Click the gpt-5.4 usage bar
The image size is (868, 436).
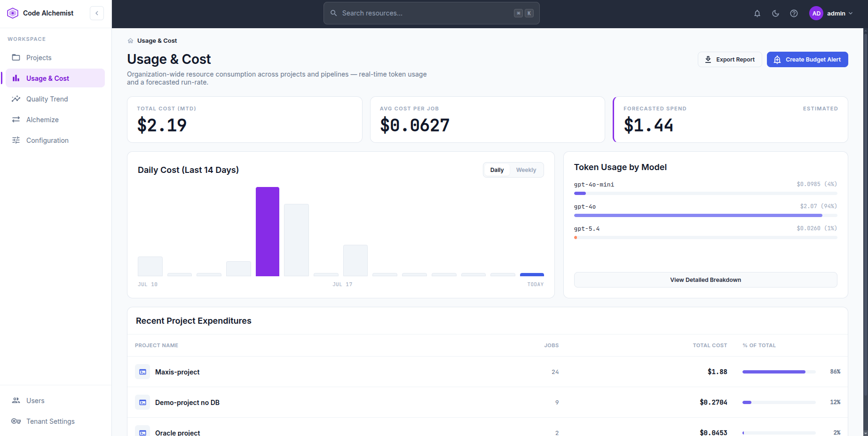click(x=705, y=237)
